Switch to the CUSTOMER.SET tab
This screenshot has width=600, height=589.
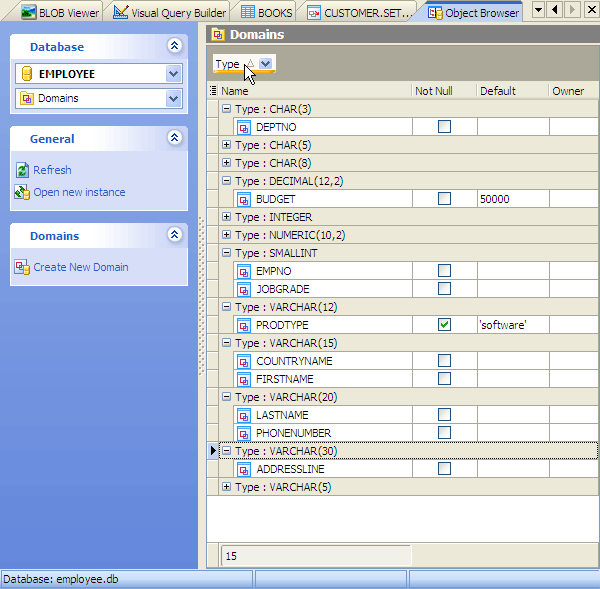pyautogui.click(x=360, y=13)
